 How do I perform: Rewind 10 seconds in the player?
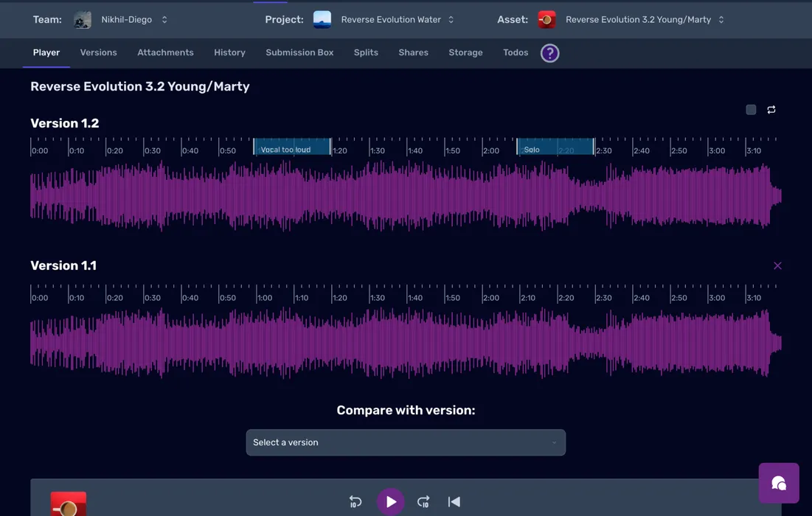point(355,502)
